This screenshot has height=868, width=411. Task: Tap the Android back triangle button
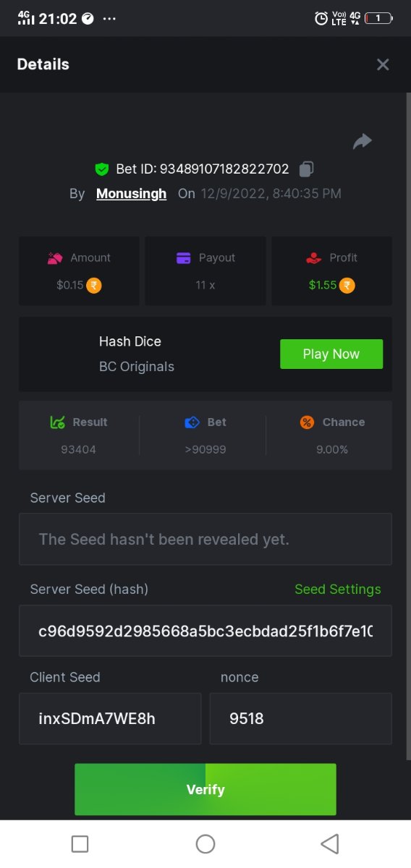pyautogui.click(x=330, y=843)
